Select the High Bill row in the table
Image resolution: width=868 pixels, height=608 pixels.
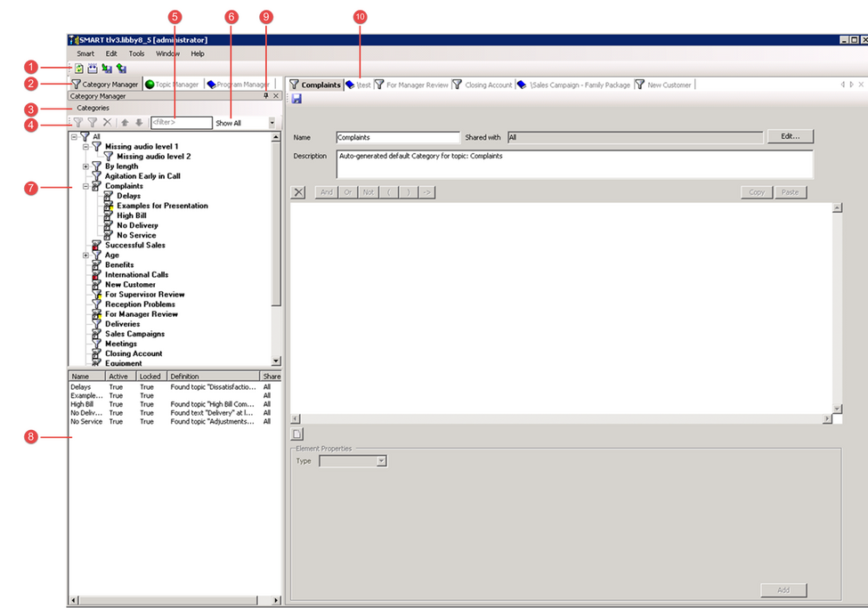tap(173, 404)
